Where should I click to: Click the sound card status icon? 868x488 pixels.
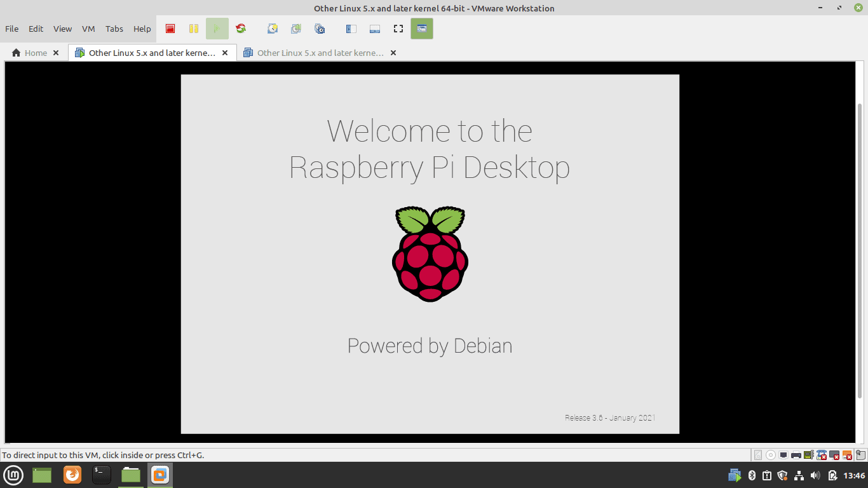pyautogui.click(x=809, y=455)
